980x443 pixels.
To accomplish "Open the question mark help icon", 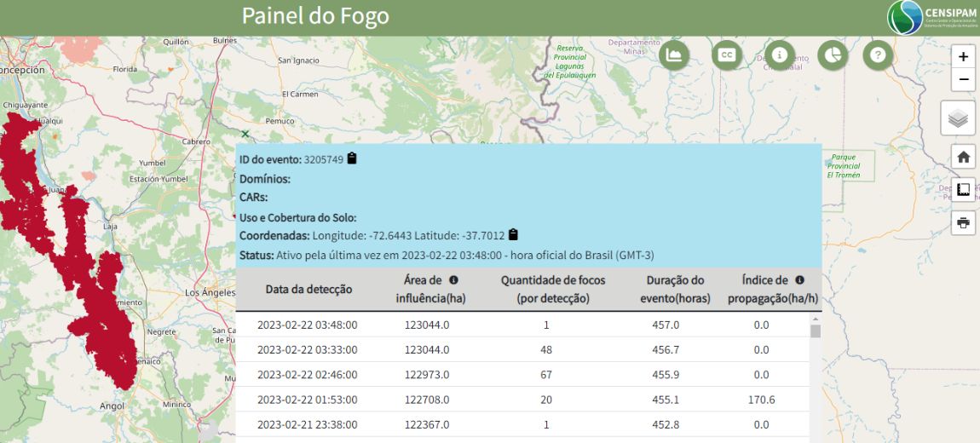I will tap(878, 55).
